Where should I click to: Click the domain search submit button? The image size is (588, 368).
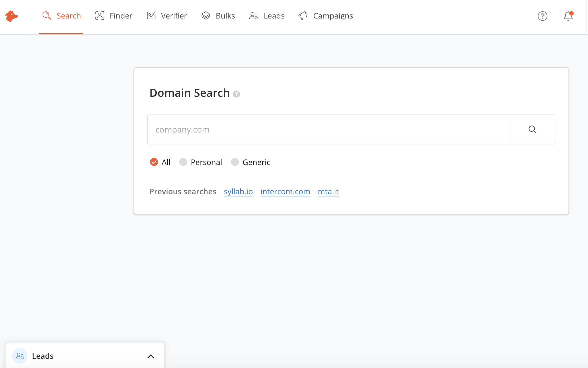532,129
